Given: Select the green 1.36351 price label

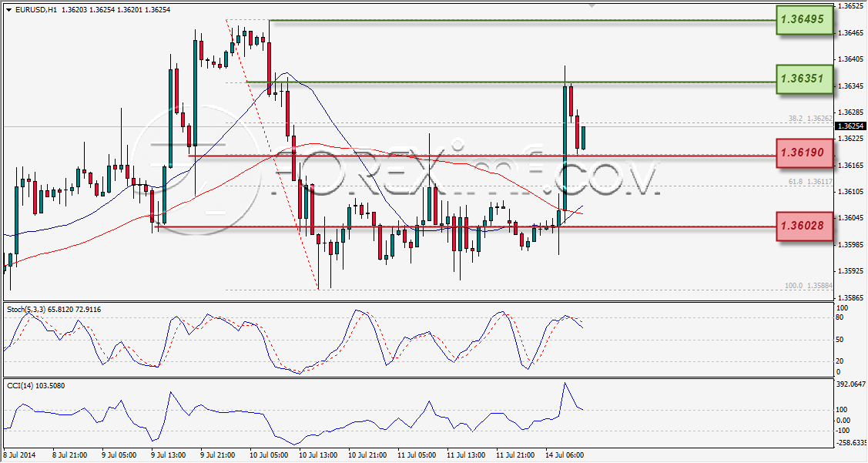Looking at the screenshot, I should pos(804,79).
